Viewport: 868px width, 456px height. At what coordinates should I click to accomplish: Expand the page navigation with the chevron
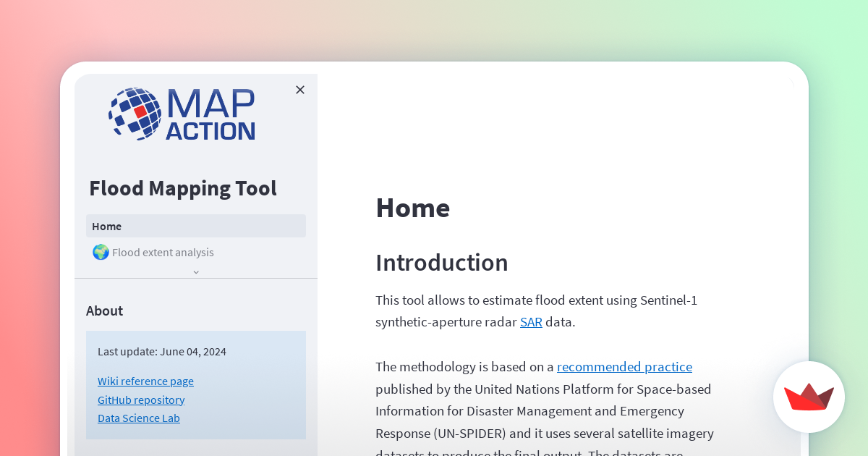(x=196, y=271)
